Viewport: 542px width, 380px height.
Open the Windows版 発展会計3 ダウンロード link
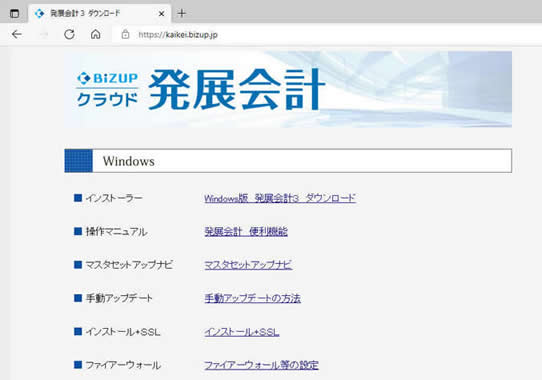(x=280, y=198)
